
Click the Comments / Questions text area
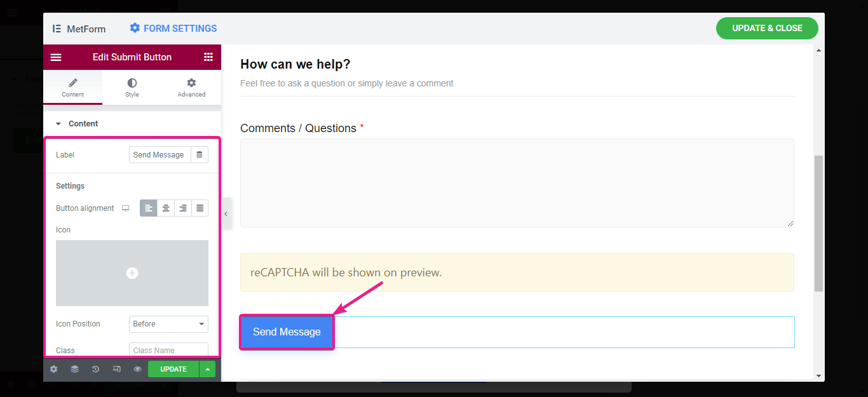[x=517, y=183]
